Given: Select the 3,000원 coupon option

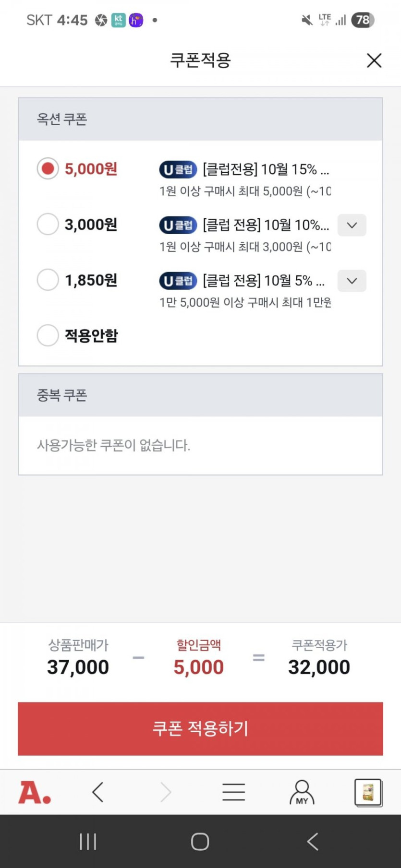Looking at the screenshot, I should tap(48, 225).
